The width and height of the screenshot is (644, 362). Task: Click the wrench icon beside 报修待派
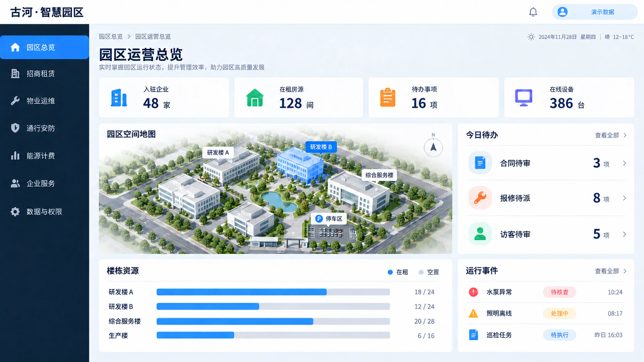(x=480, y=198)
